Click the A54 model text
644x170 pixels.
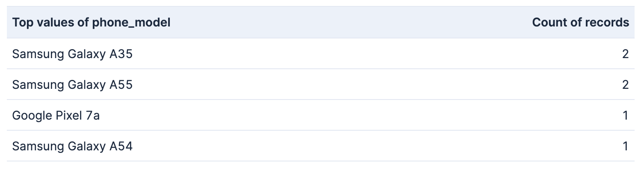(x=121, y=147)
